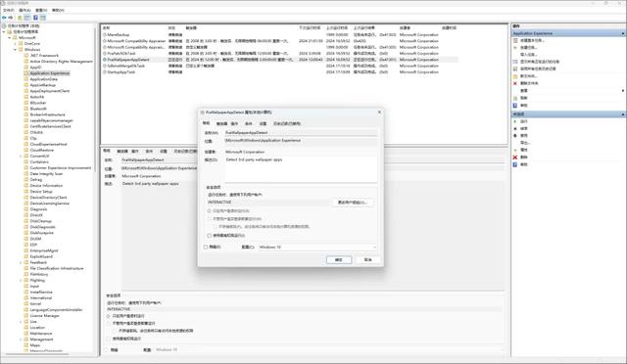Click the New Folder icon in Actions pane

coord(515,76)
